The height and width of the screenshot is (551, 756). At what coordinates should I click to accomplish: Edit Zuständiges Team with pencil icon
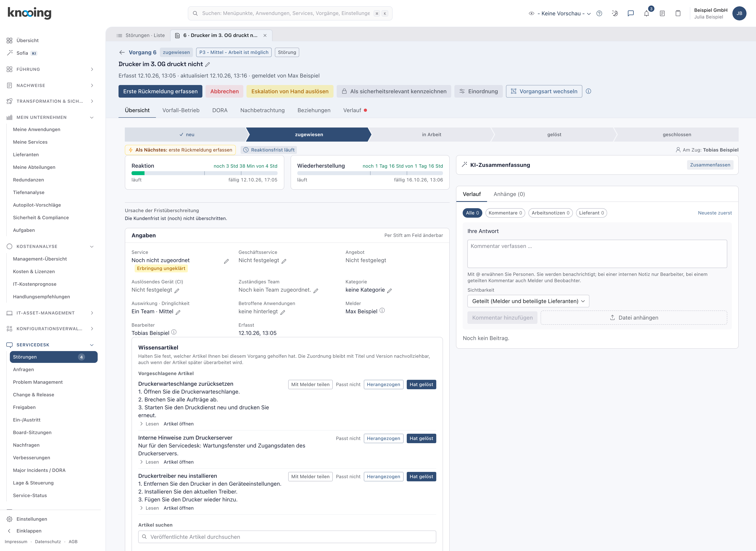[316, 290]
